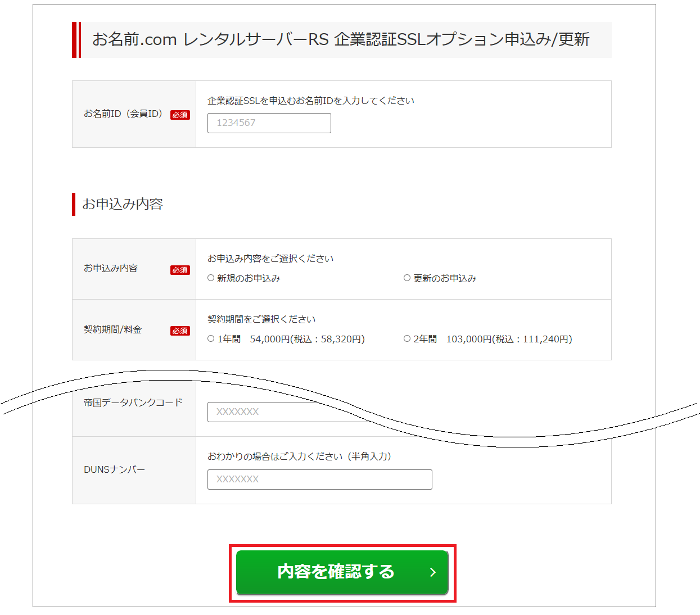This screenshot has width=700, height=615.
Task: Click the お申込み内容 section heading
Action: pos(123,204)
